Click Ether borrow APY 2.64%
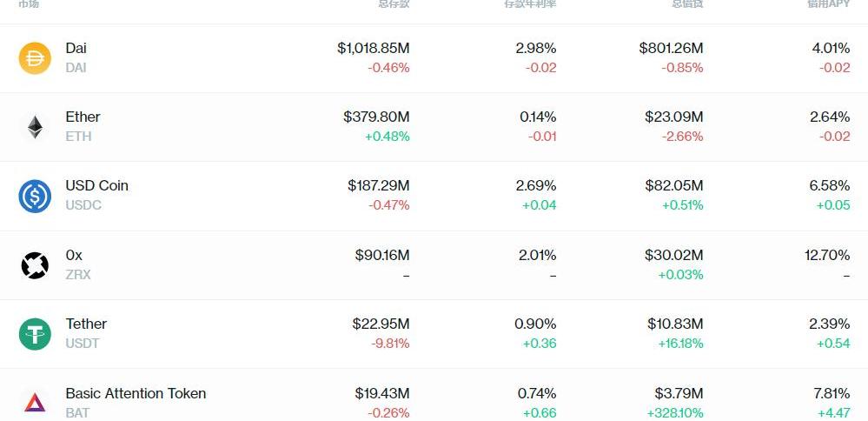This screenshot has width=868, height=421. pyautogui.click(x=830, y=117)
